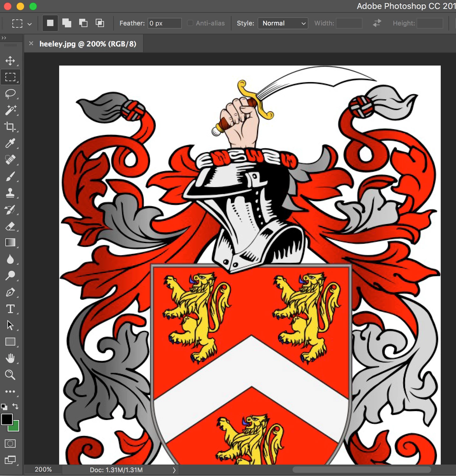The width and height of the screenshot is (456, 476).
Task: Select the Hand tool
Action: click(x=10, y=358)
